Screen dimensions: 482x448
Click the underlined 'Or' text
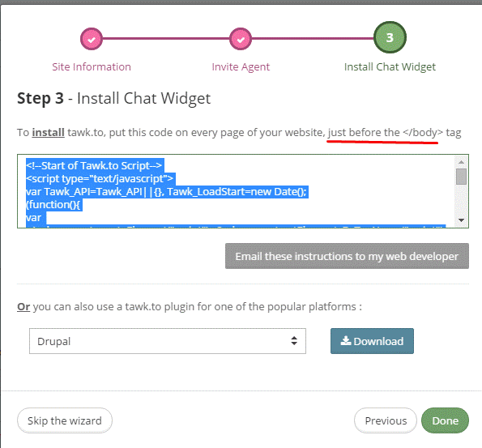[x=23, y=306]
